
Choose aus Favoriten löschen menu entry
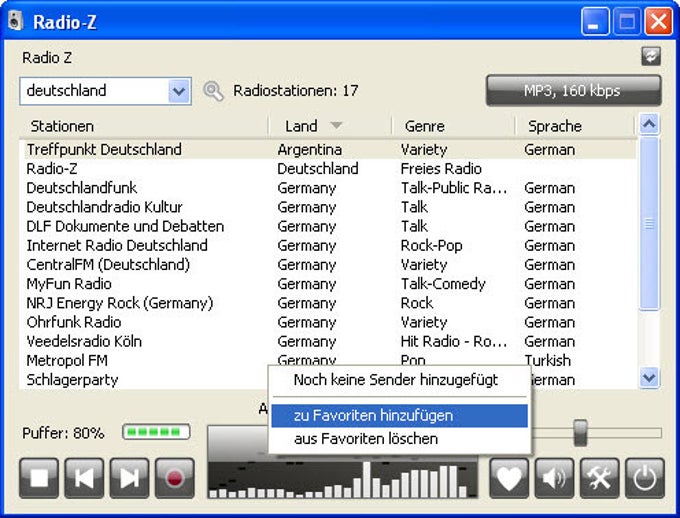point(399,439)
